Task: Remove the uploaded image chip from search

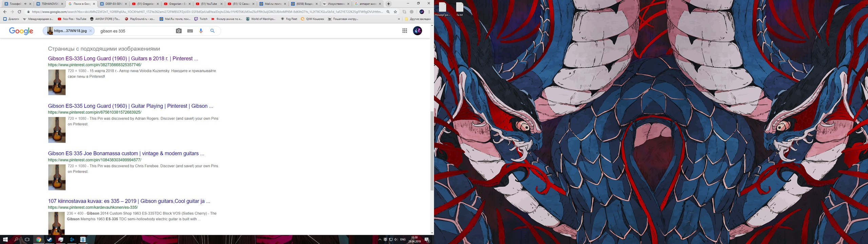Action: click(x=91, y=31)
